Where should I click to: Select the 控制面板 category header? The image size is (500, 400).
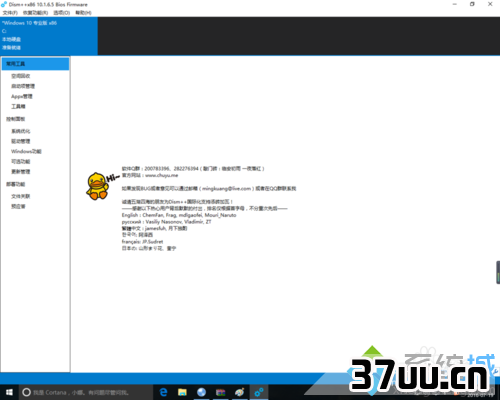[x=15, y=119]
